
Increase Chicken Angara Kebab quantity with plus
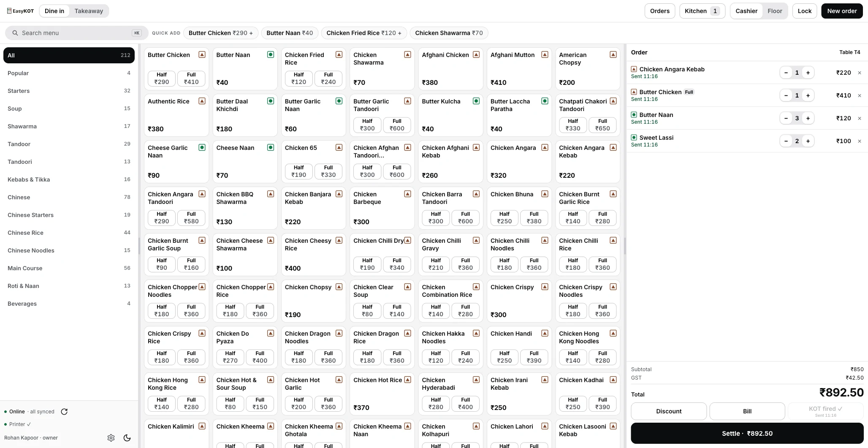[808, 73]
